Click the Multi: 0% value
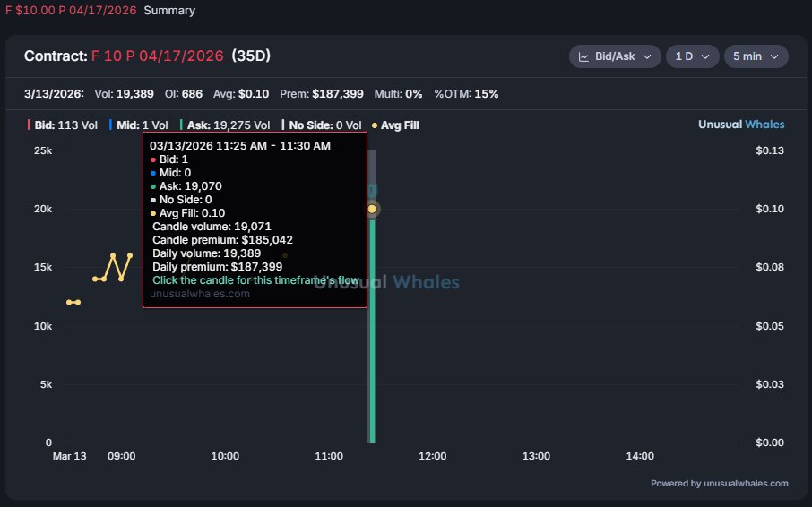The image size is (812, 507). [398, 94]
